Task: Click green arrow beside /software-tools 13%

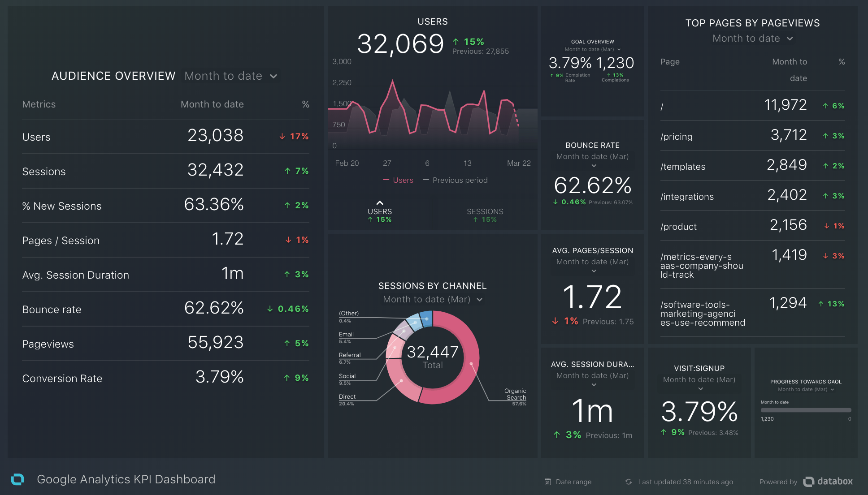Action: click(x=821, y=304)
